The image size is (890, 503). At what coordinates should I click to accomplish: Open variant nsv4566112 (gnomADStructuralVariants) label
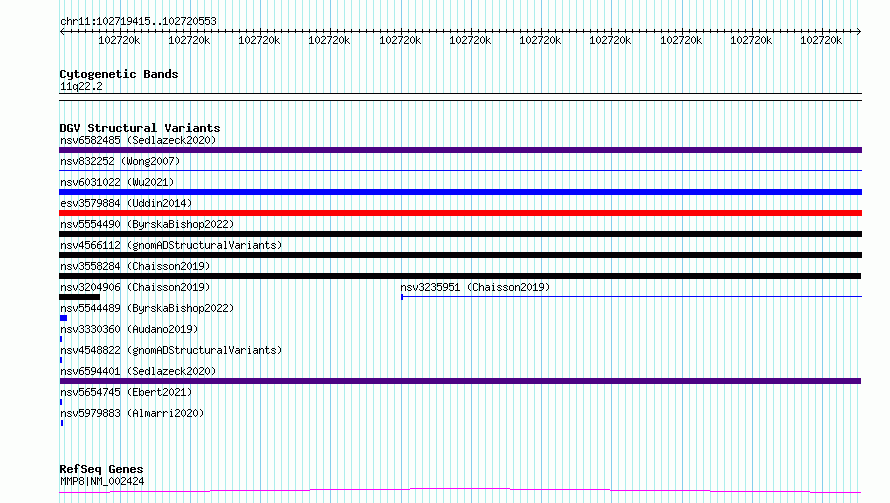tap(171, 245)
